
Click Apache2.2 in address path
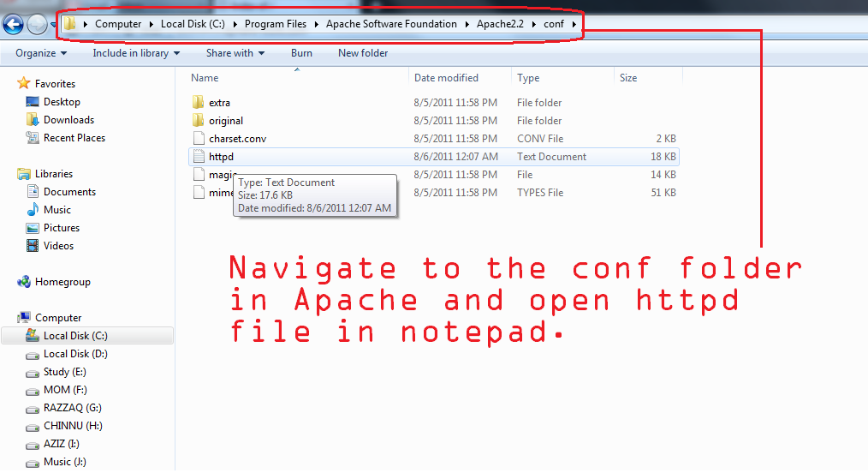(500, 24)
